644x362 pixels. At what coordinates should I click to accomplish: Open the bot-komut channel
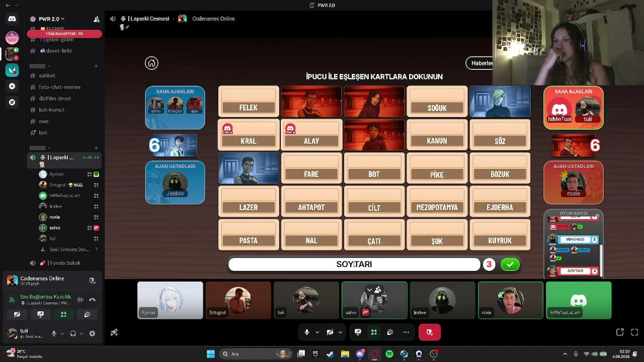[51, 110]
